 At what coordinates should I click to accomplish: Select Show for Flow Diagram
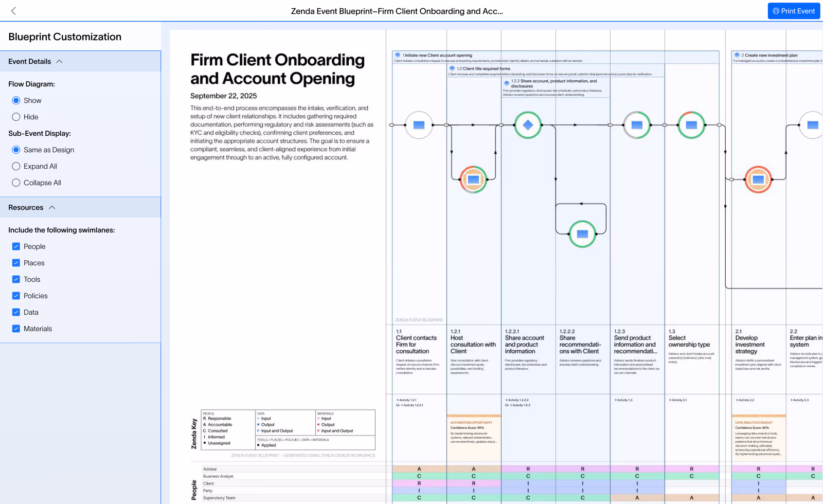[x=16, y=100]
